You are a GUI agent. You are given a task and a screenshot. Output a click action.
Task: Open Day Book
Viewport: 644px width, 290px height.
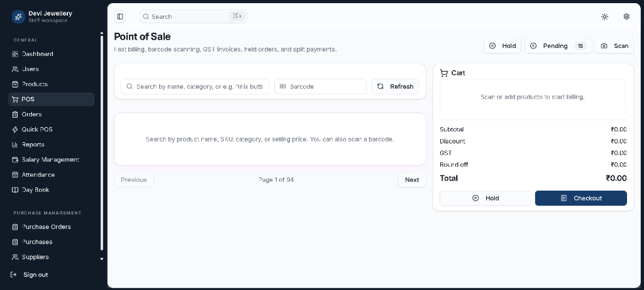pyautogui.click(x=52, y=190)
